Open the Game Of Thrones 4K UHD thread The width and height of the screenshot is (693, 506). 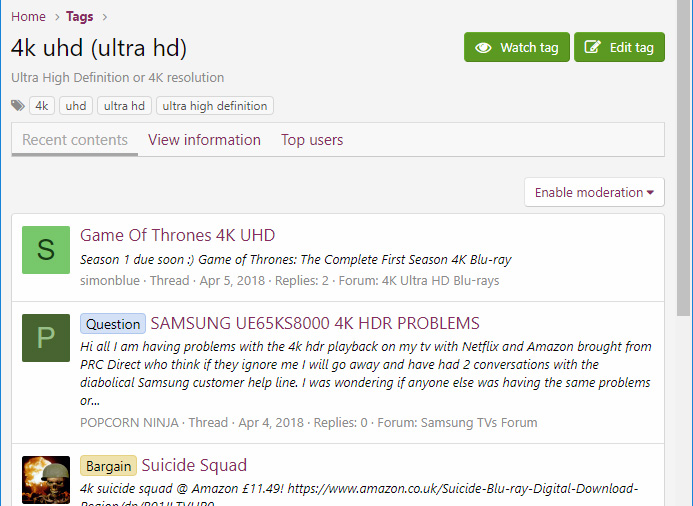177,236
